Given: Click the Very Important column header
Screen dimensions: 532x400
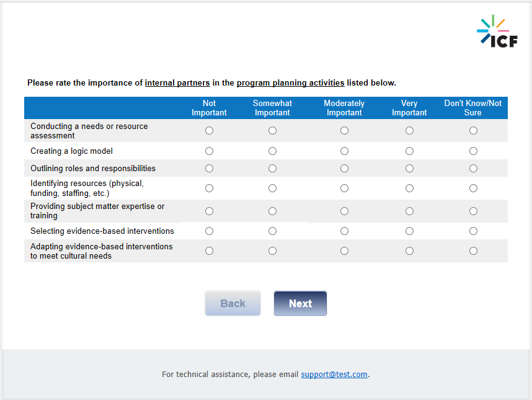Looking at the screenshot, I should point(409,108).
